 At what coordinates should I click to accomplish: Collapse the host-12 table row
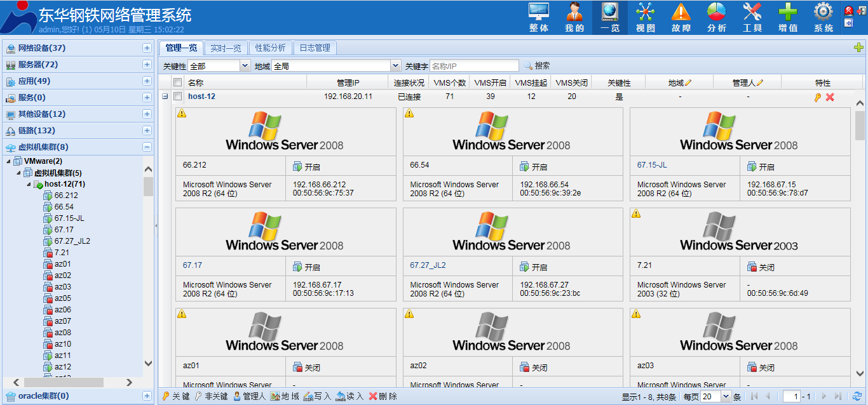(165, 96)
